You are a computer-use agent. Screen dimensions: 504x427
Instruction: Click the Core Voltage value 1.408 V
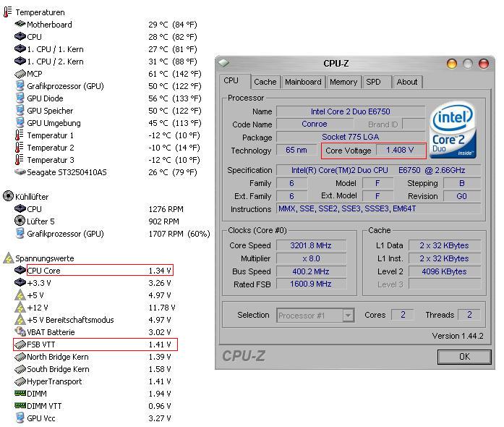tap(400, 150)
